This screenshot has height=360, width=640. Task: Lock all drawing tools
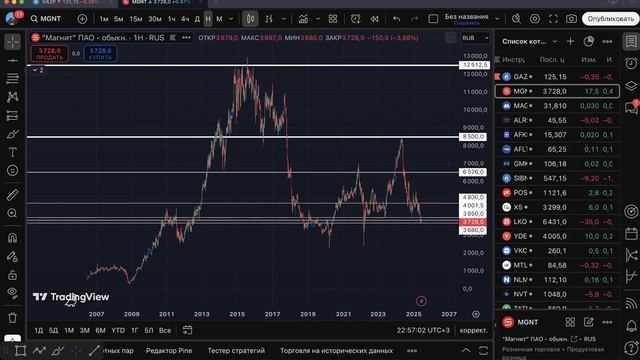coord(13,275)
